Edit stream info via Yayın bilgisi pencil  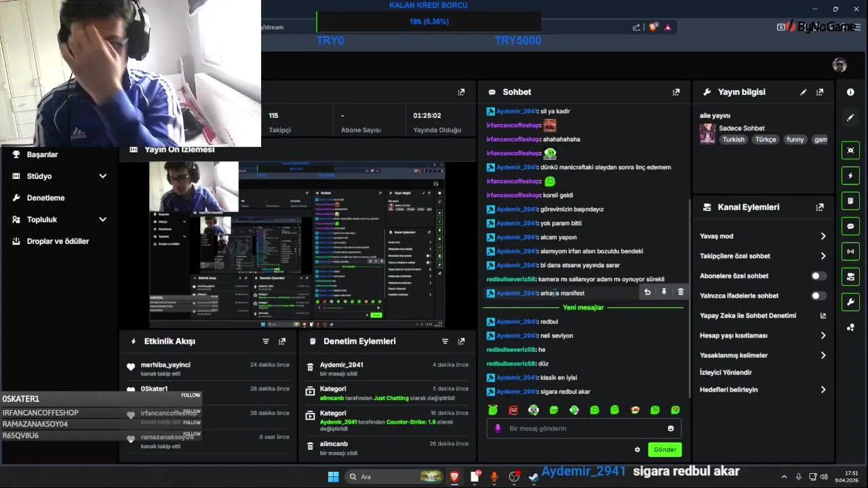[804, 92]
